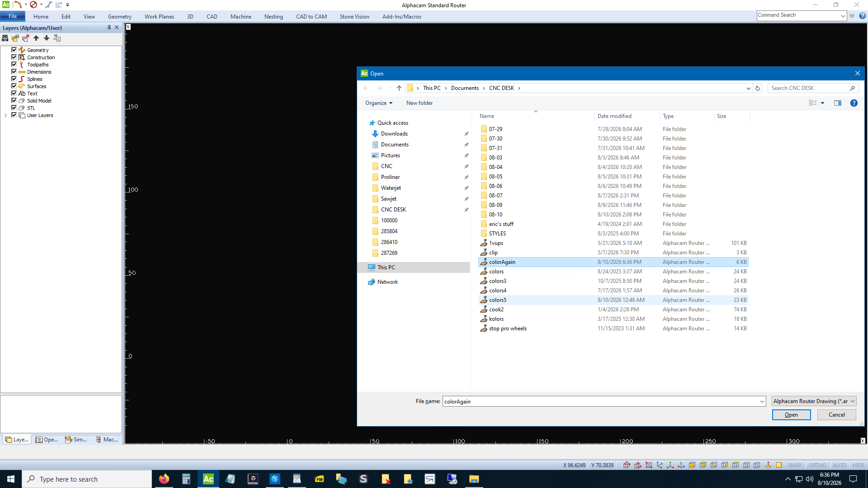Open the Command Search dropdown arrow
The height and width of the screenshot is (488, 868).
(x=843, y=16)
